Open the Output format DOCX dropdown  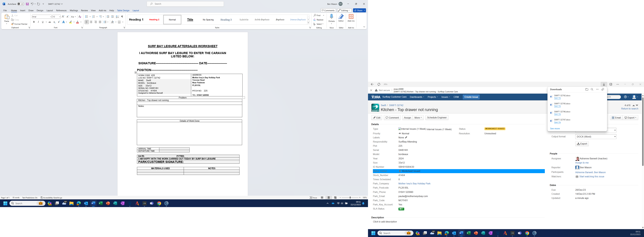[596, 136]
